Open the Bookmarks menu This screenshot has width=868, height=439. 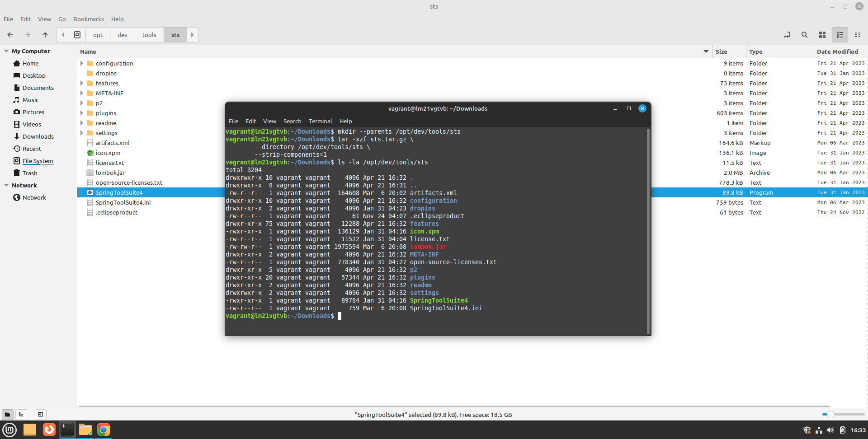click(x=88, y=19)
